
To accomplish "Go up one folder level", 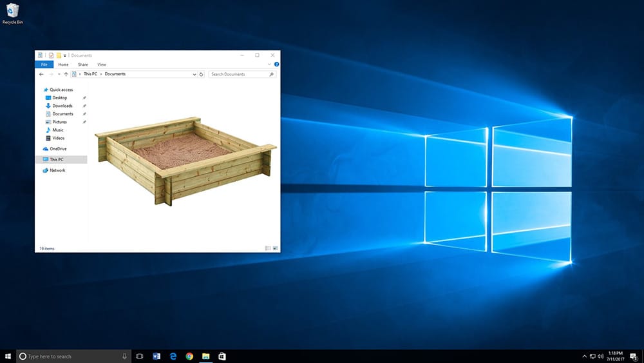I will click(66, 74).
